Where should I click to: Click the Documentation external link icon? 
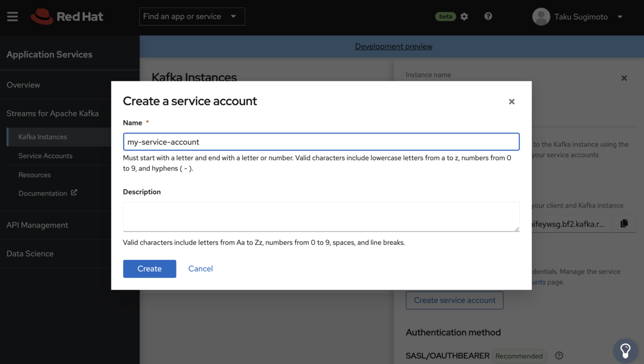point(74,193)
